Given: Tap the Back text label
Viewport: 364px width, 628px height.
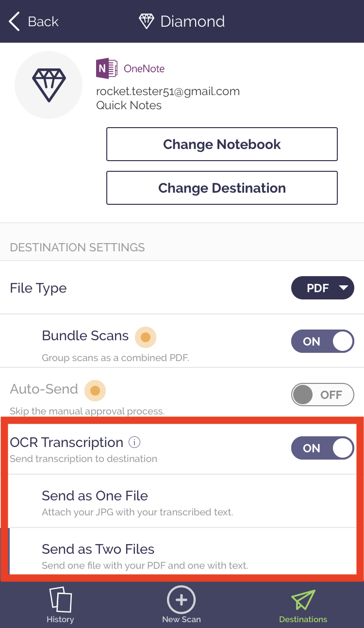Looking at the screenshot, I should coord(43,22).
